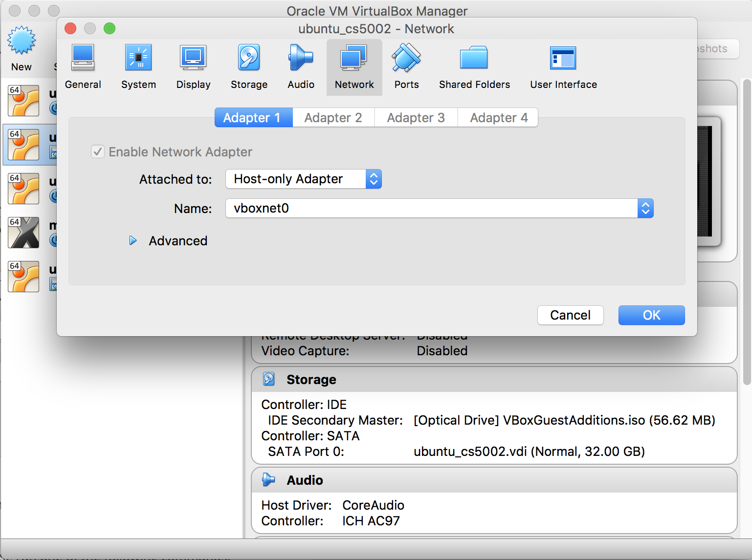The height and width of the screenshot is (560, 752).
Task: Click the Snapshots button in Manager window
Action: [718, 49]
